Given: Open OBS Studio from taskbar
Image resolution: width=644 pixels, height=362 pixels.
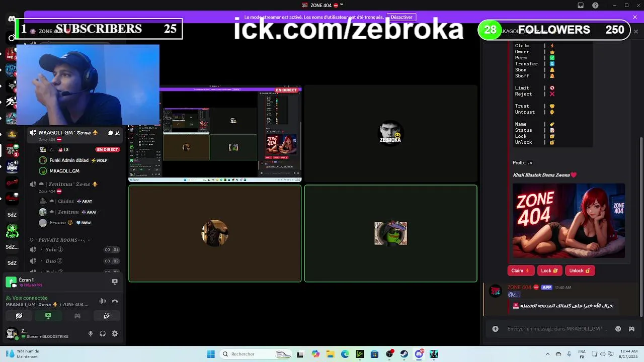Looking at the screenshot, I should pyautogui.click(x=389, y=354).
